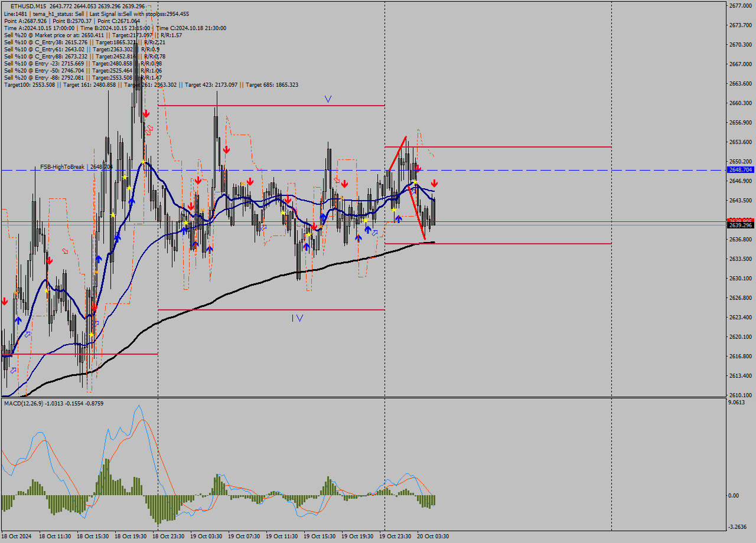756x543 pixels.
Task: Click the red sell arrow above latest candles
Action: click(434, 184)
